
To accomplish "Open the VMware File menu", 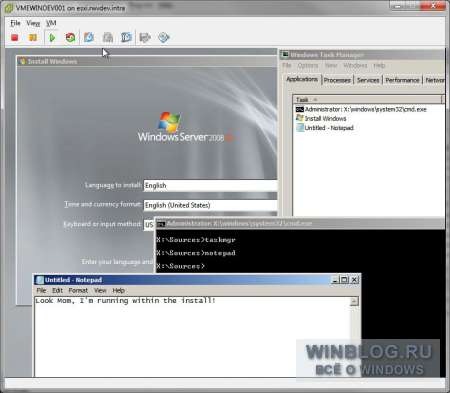I will point(15,23).
